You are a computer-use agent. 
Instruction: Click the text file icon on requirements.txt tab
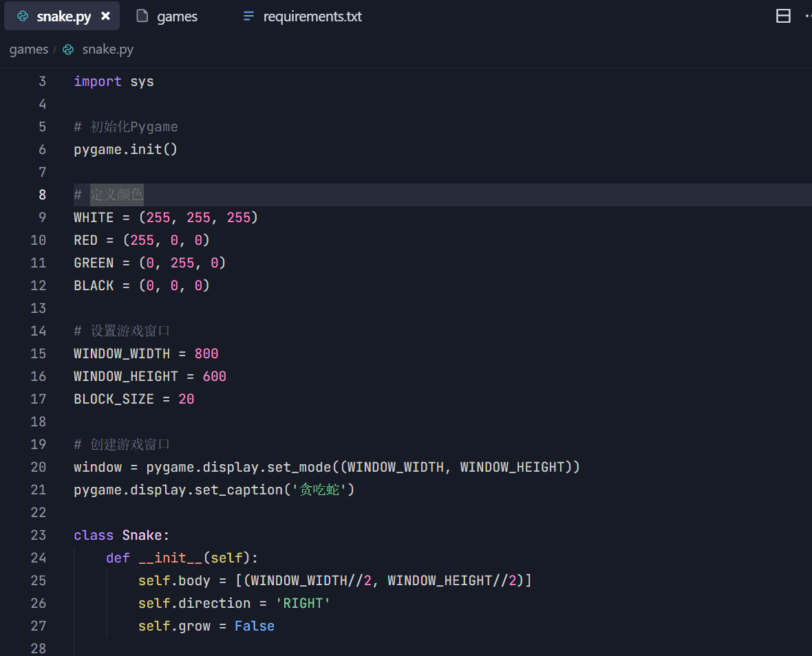[x=248, y=17]
